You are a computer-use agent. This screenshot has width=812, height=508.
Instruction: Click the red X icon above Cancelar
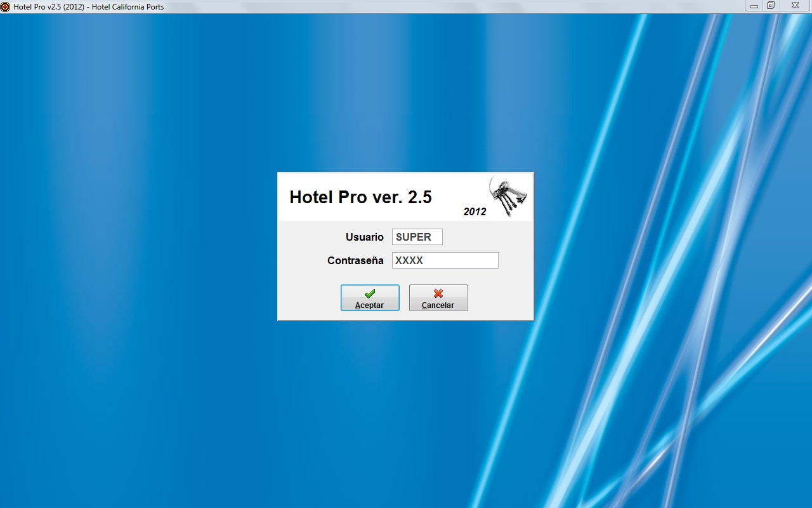438,293
